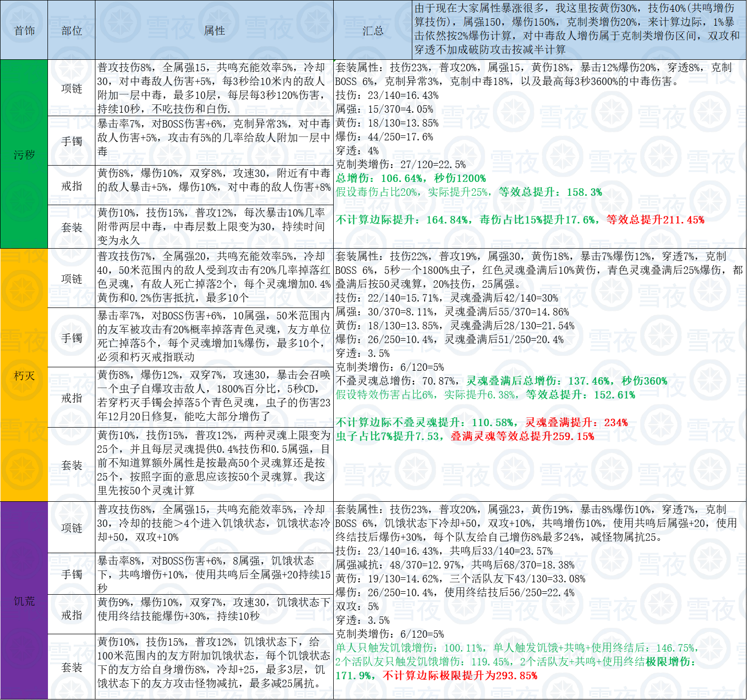
Task: Select 污秽 戒指 slot cell
Action: 71,186
